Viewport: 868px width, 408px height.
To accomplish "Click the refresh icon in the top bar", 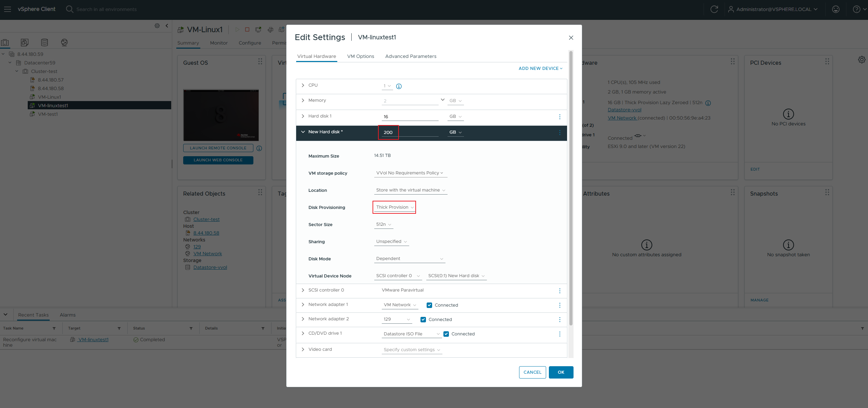I will (714, 9).
